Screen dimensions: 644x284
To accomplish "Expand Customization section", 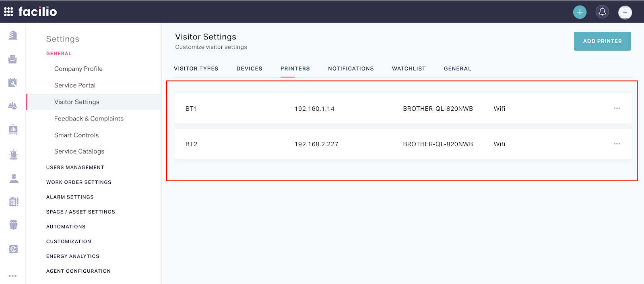I will [69, 242].
